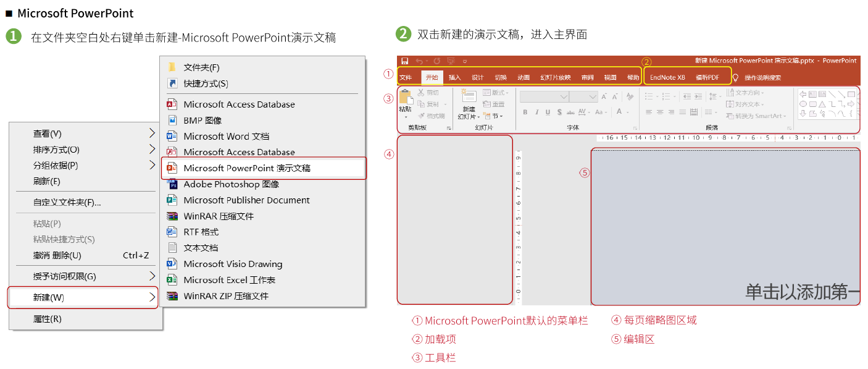
Task: Open the 福昕PDF add-in tab
Action: click(707, 77)
